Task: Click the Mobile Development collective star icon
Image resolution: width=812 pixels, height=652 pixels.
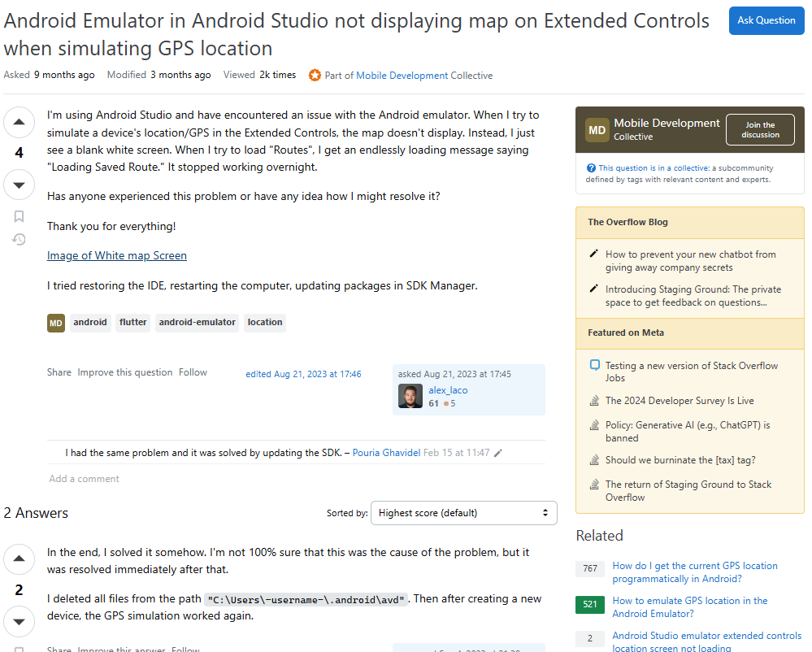Action: [x=315, y=75]
